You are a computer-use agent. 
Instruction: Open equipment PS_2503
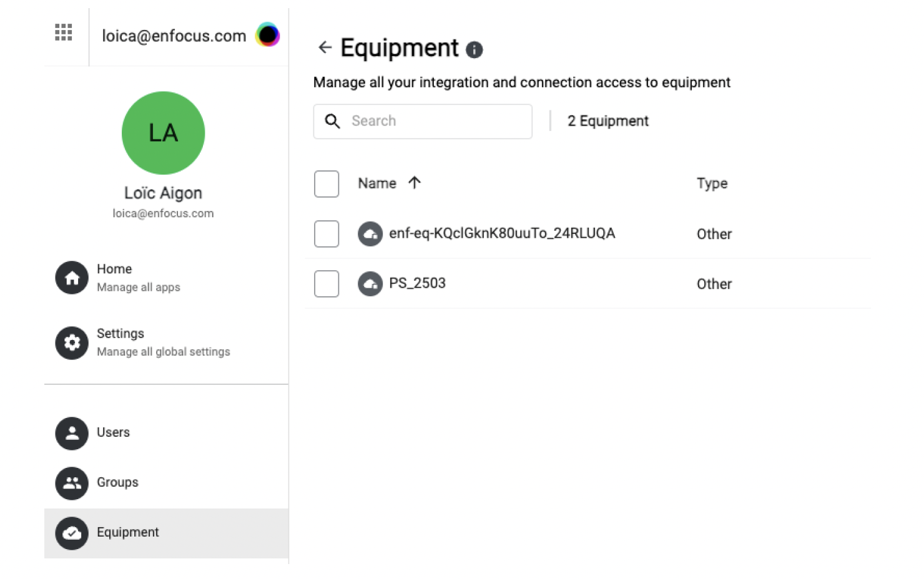[x=417, y=283]
